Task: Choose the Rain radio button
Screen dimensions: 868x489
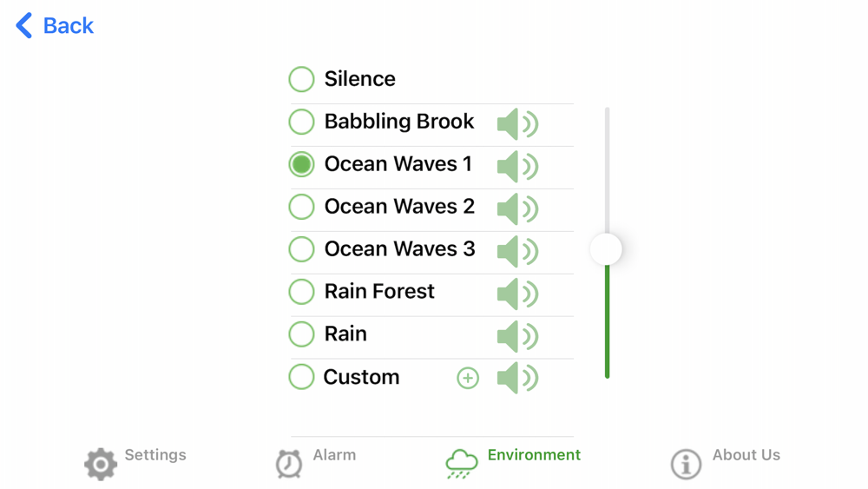Action: click(301, 334)
